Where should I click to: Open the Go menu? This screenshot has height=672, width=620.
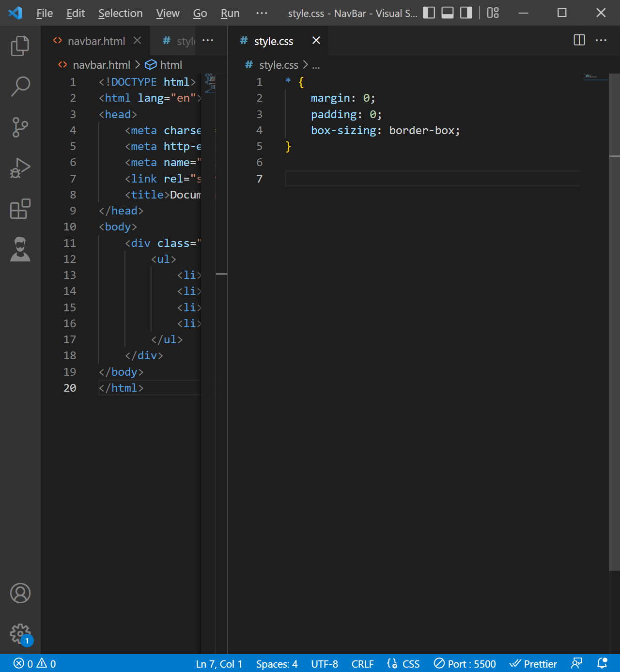click(200, 13)
